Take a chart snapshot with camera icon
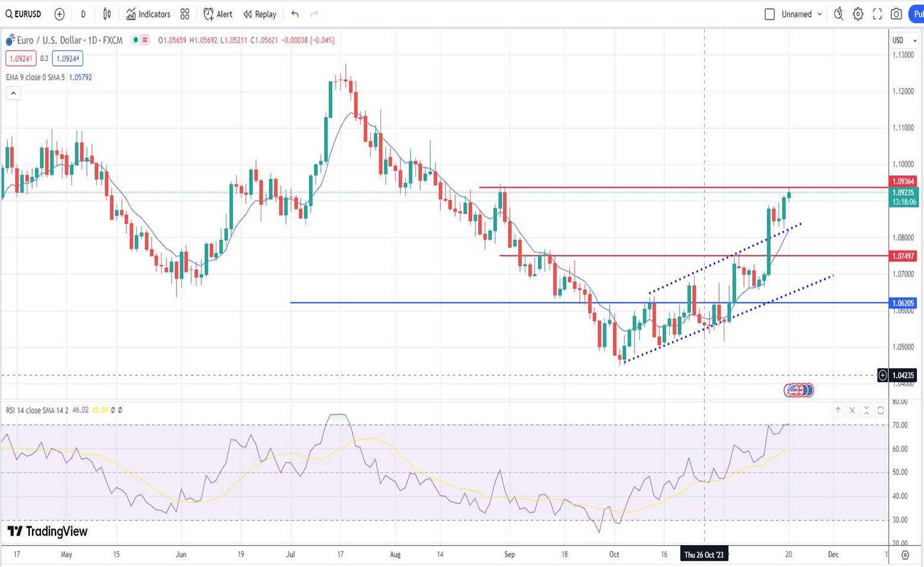This screenshot has height=567, width=924. (x=897, y=14)
